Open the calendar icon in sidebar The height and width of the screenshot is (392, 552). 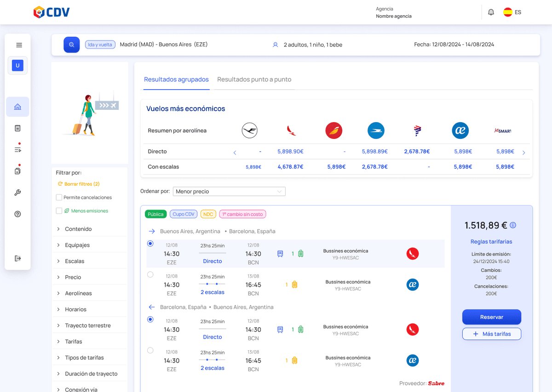pos(17,128)
